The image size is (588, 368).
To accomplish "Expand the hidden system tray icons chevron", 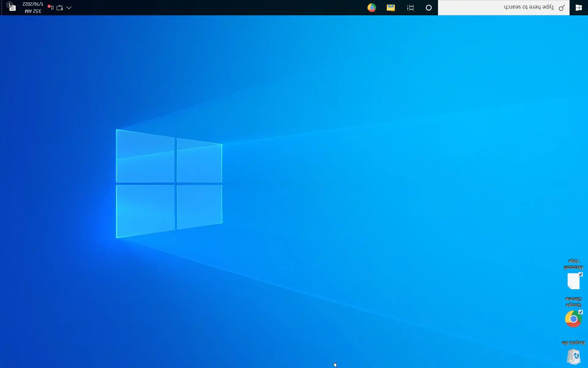I will (x=69, y=8).
